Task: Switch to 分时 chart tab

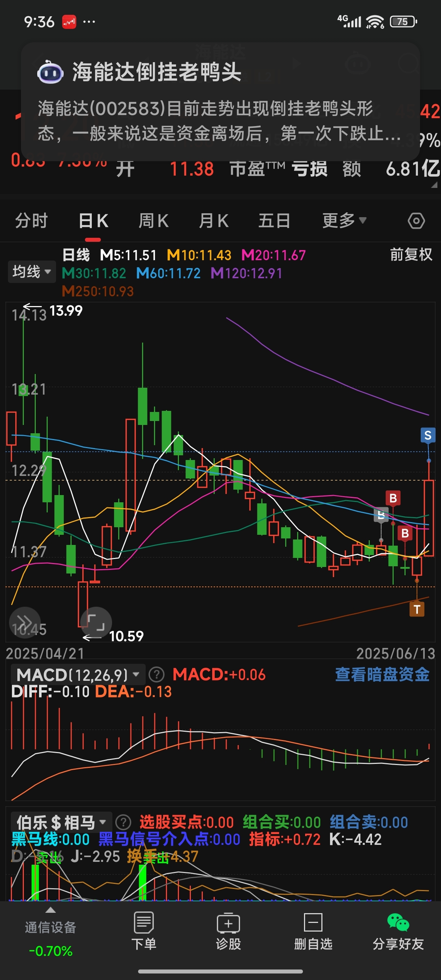Action: click(31, 221)
